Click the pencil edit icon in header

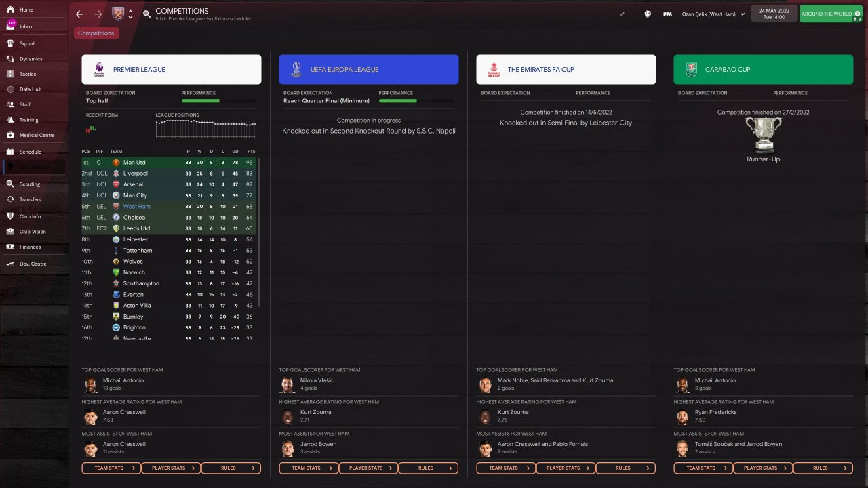coord(622,14)
